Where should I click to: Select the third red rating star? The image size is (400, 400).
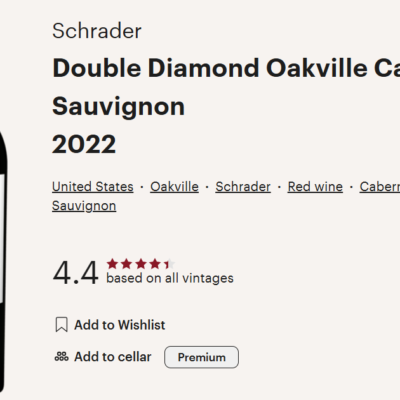[x=141, y=264]
